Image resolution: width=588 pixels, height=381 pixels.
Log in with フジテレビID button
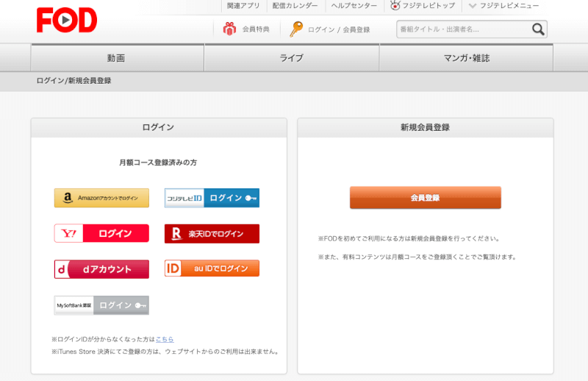click(x=212, y=198)
